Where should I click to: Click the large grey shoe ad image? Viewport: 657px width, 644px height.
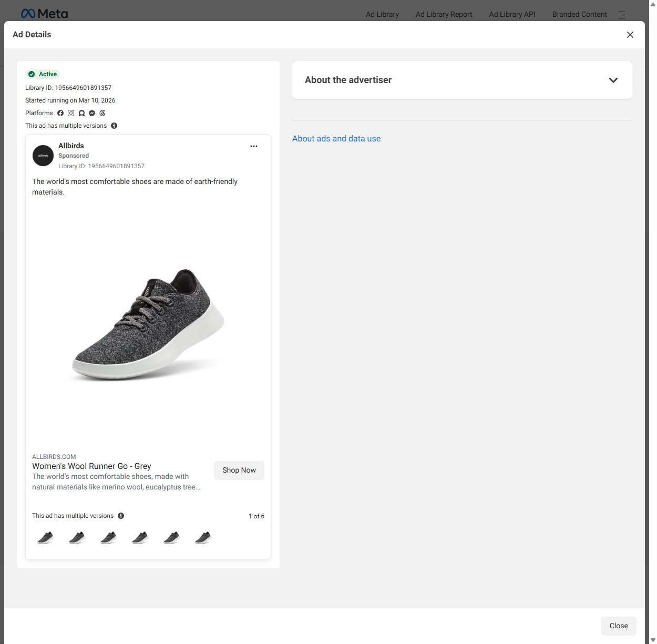click(148, 324)
